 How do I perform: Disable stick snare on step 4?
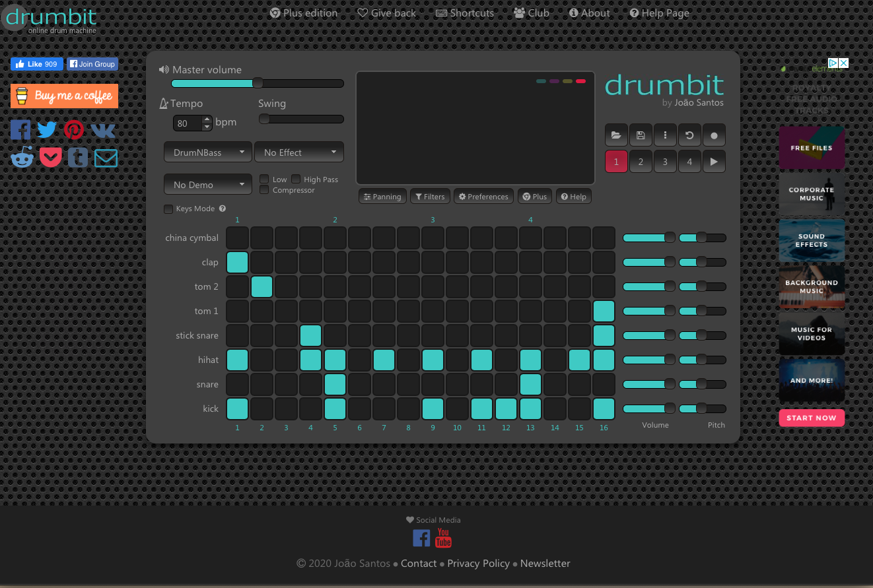click(x=311, y=335)
